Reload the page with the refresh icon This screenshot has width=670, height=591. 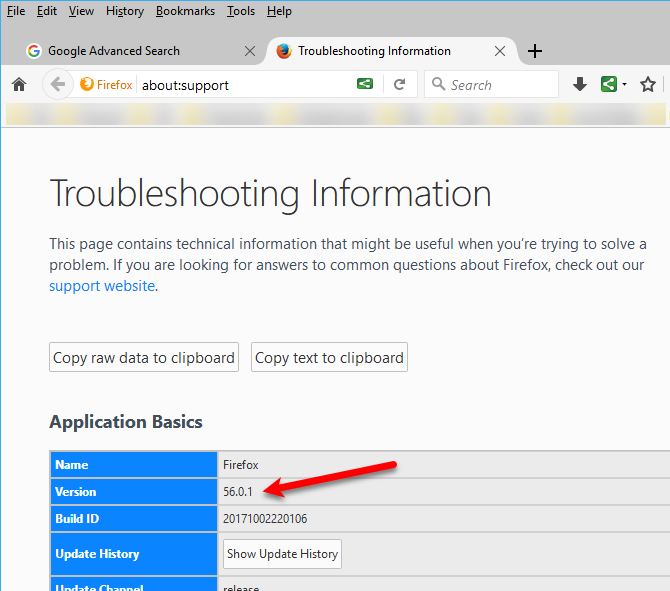tap(399, 85)
